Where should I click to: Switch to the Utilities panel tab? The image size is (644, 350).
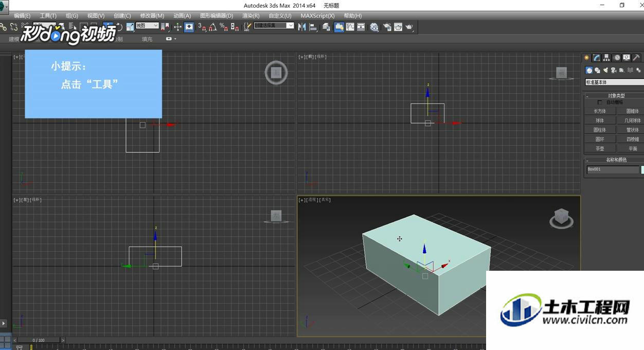pyautogui.click(x=636, y=58)
